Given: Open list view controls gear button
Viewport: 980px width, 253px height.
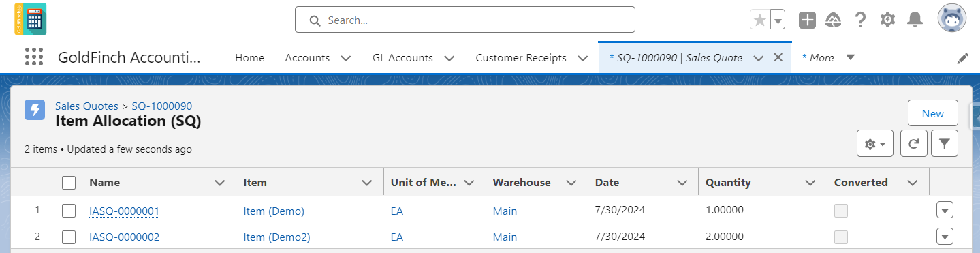Looking at the screenshot, I should (874, 143).
